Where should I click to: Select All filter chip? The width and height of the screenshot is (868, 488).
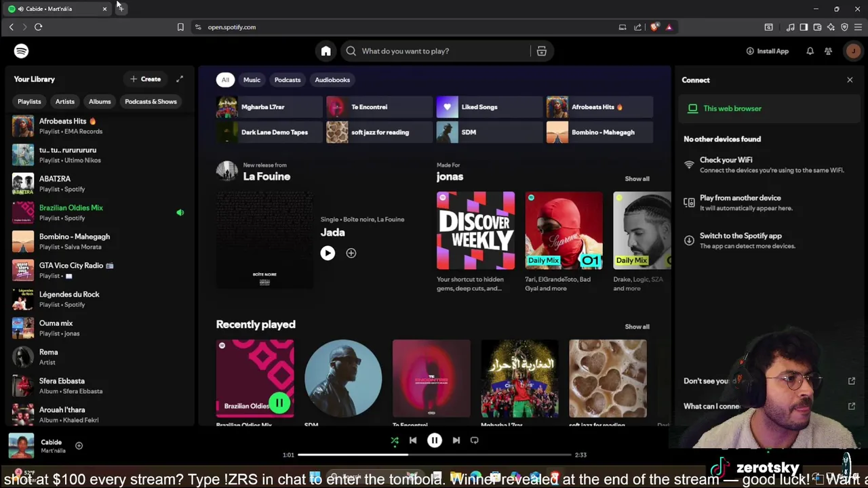(x=225, y=80)
